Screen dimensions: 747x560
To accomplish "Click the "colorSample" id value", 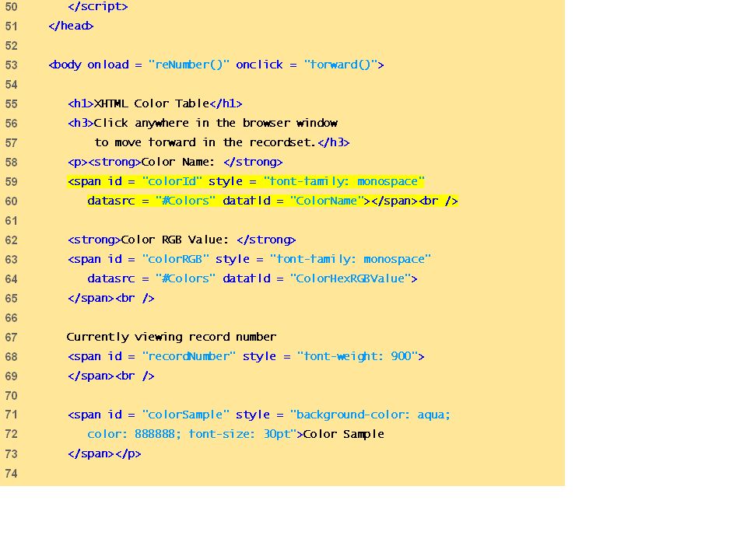I will pos(186,415).
